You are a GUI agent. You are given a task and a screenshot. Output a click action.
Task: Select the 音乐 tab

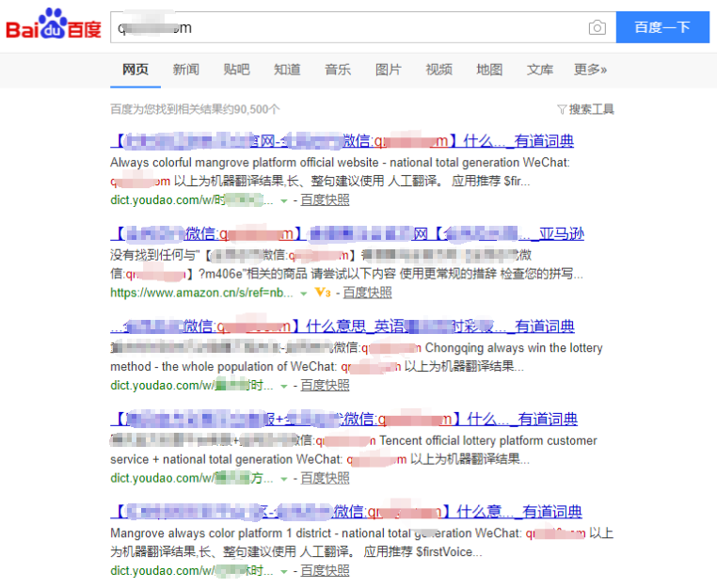(338, 70)
